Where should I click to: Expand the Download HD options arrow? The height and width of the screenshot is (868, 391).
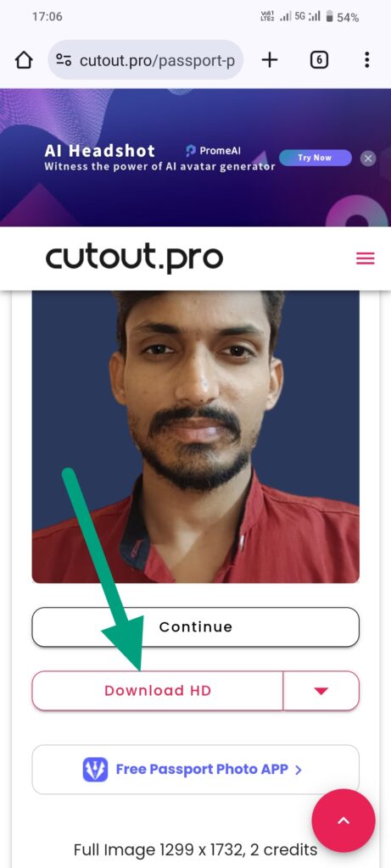[321, 690]
